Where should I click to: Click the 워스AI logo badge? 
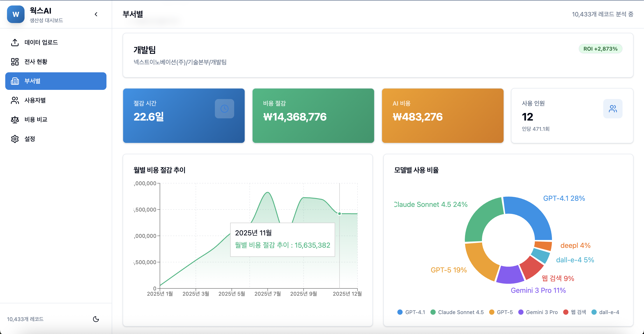[16, 14]
